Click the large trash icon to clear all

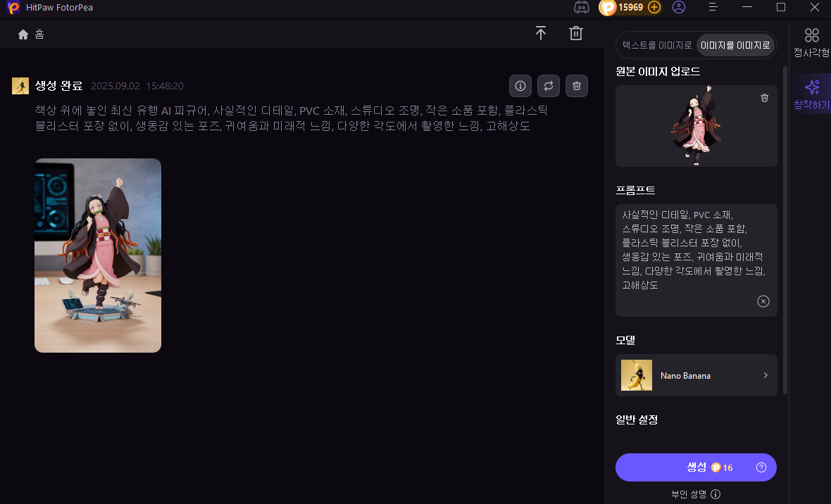click(x=576, y=33)
